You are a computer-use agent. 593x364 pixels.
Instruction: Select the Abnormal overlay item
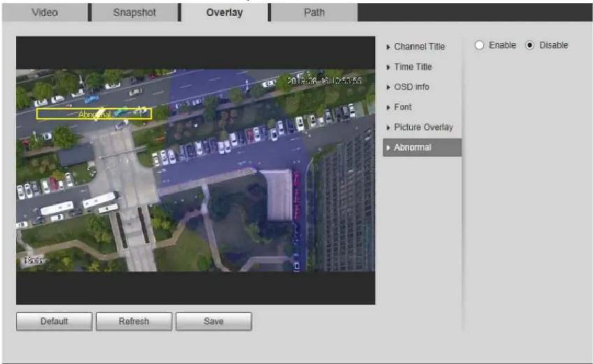421,147
